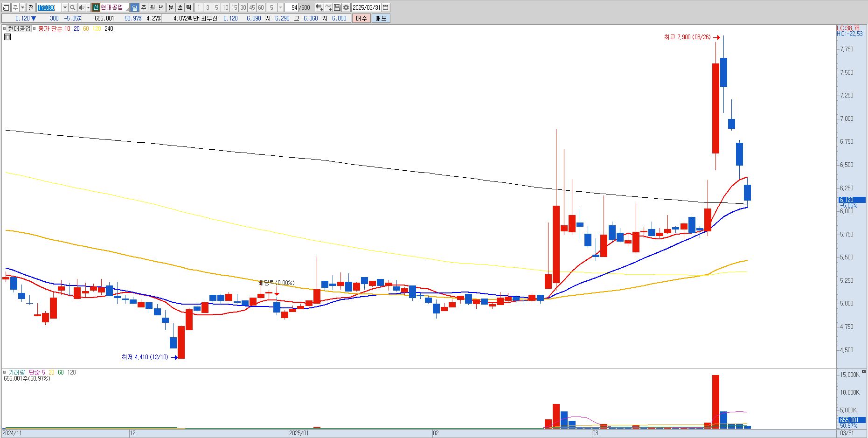This screenshot has width=868, height=438.
Task: Click the green 신 badge icon
Action: pos(96,7)
